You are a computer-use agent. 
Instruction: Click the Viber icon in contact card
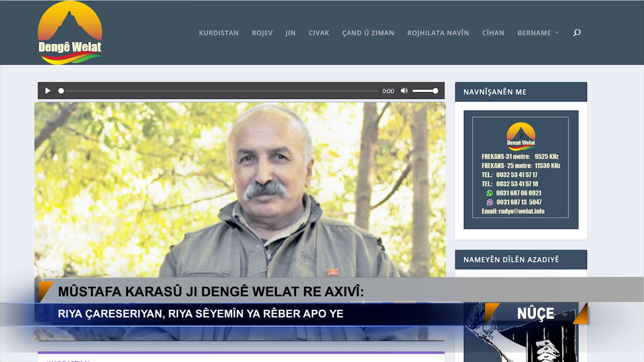pyautogui.click(x=490, y=202)
